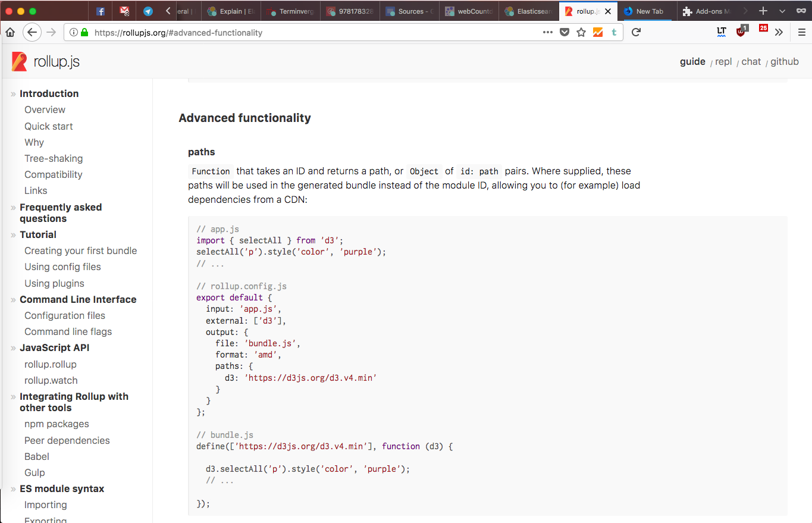The height and width of the screenshot is (523, 812).
Task: Open the pinned Facebook tab
Action: pyautogui.click(x=101, y=11)
